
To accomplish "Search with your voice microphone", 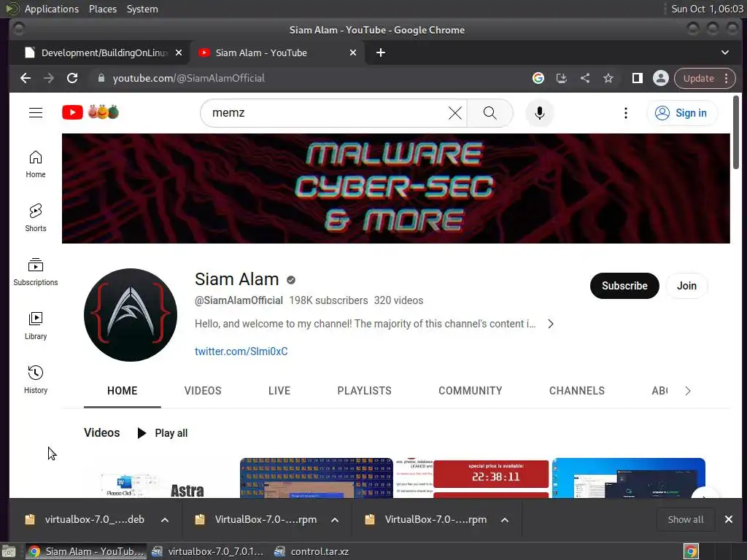I will click(x=539, y=113).
